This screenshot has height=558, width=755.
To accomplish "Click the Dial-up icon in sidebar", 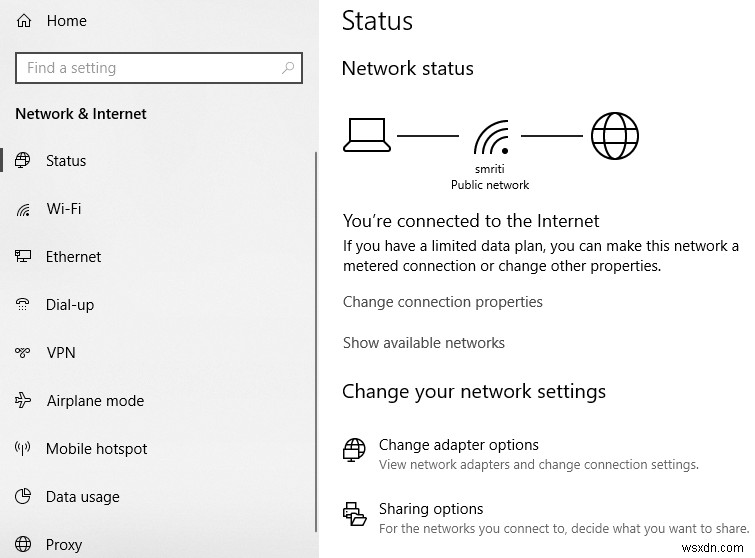I will pos(24,305).
